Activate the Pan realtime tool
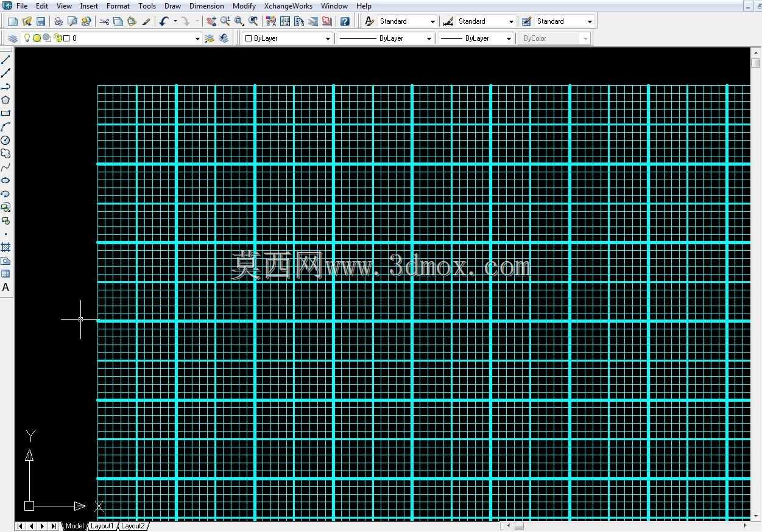 [x=211, y=21]
